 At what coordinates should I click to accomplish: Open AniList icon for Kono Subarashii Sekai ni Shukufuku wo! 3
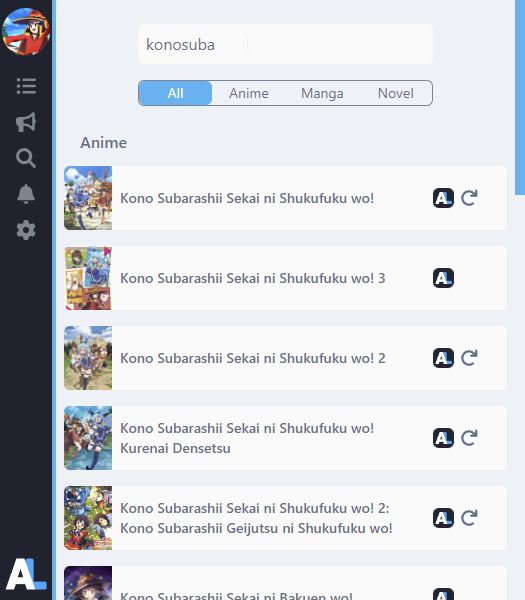443,278
